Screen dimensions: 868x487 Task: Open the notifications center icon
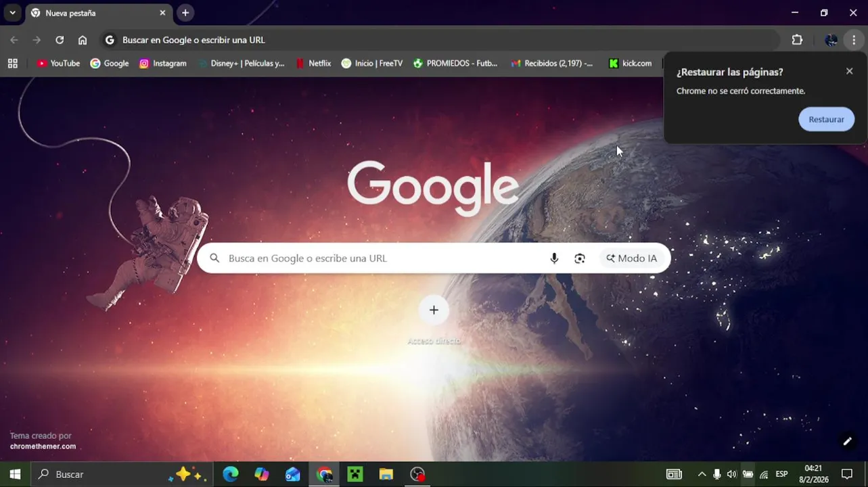[x=847, y=474]
